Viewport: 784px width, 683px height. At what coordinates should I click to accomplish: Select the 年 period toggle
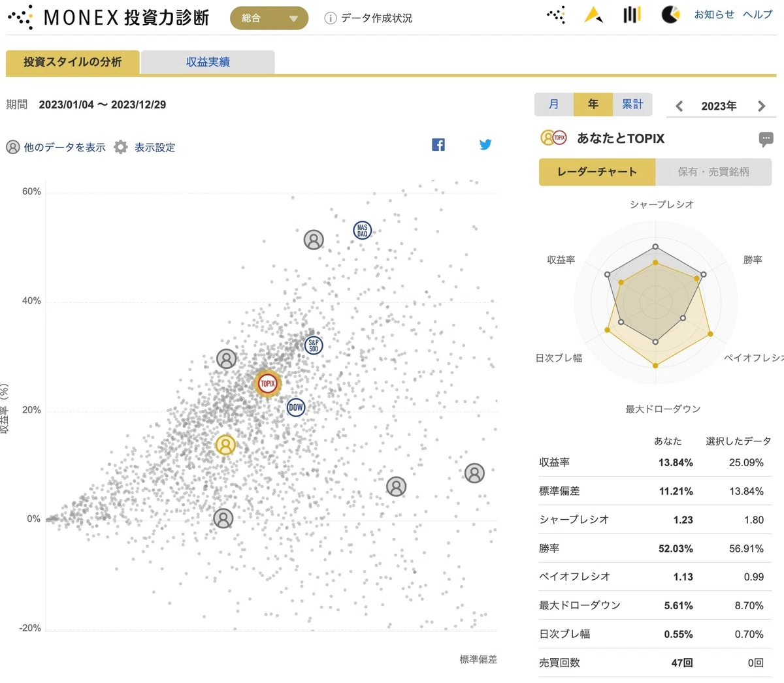pyautogui.click(x=593, y=104)
